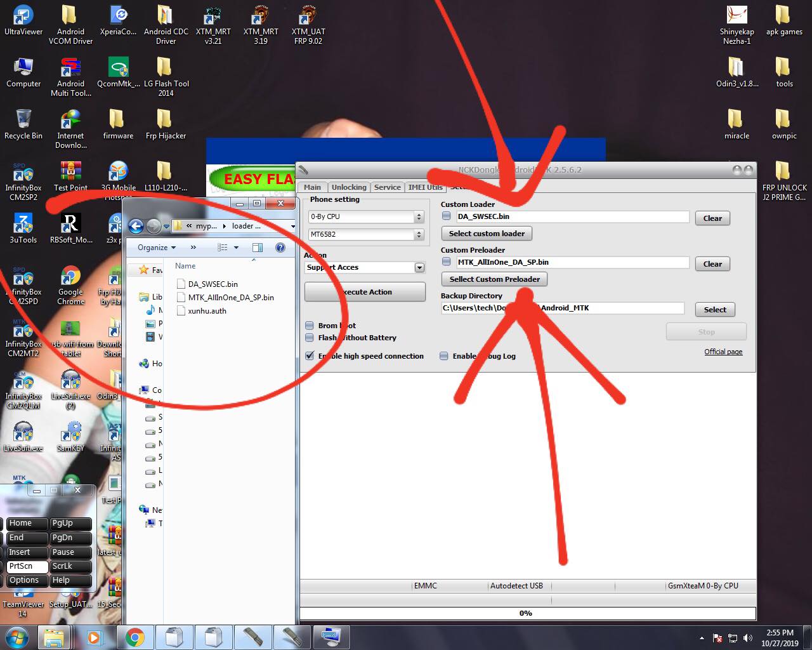Open the LG Flash Tool 2014 folder
This screenshot has height=650, width=812.
166,77
